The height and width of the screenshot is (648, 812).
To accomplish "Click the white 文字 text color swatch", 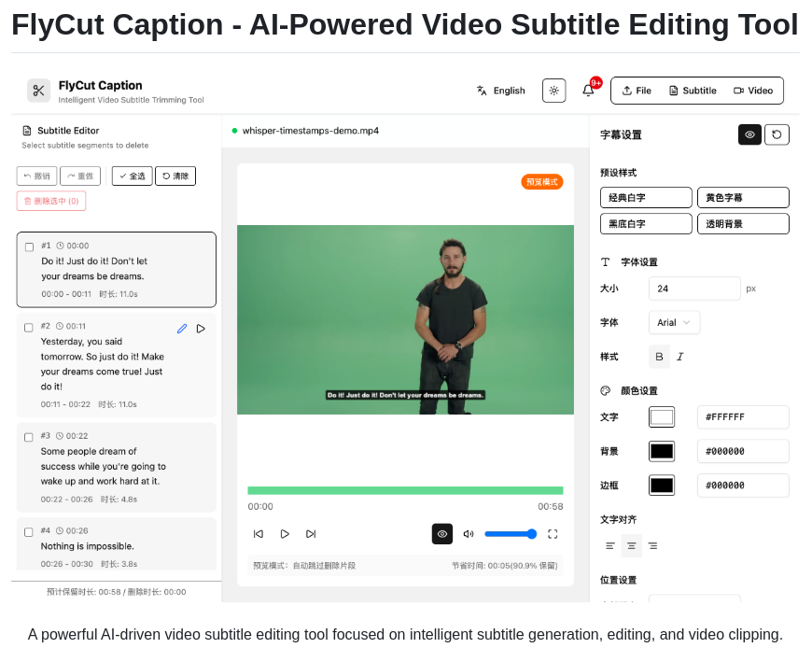I will point(661,416).
